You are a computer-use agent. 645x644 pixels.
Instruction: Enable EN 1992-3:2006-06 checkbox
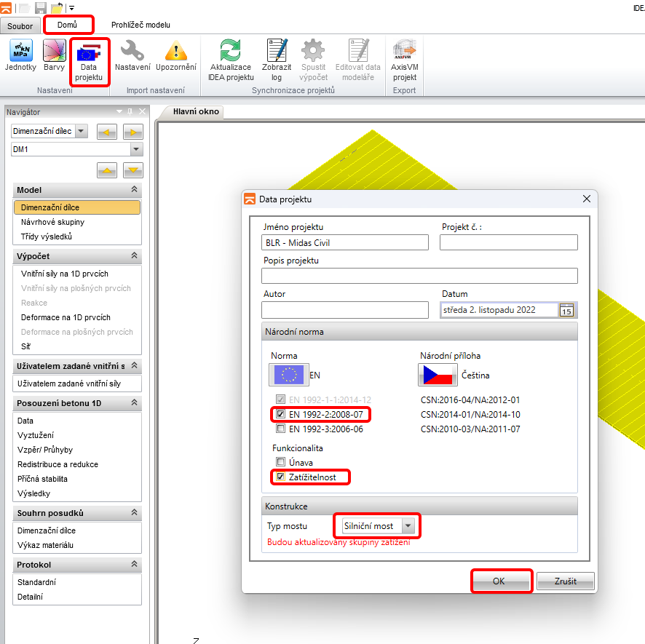(280, 429)
